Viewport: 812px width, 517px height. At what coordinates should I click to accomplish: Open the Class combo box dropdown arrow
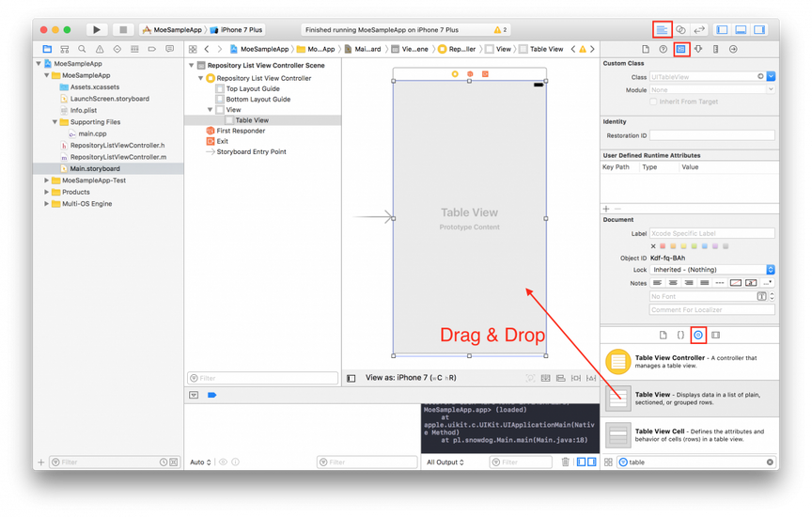[771, 77]
